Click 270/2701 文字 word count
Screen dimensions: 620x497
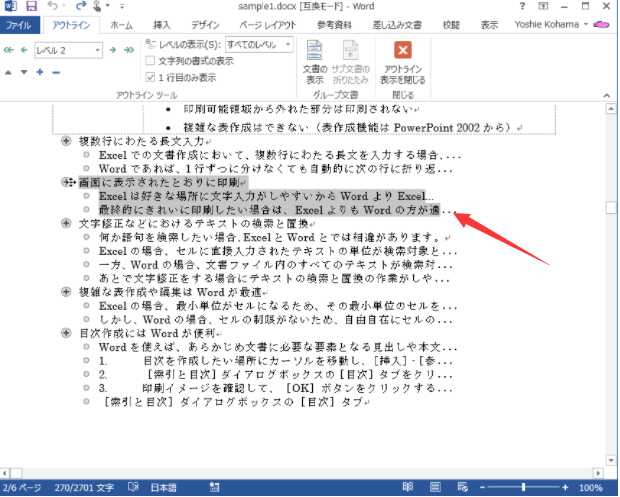point(84,488)
